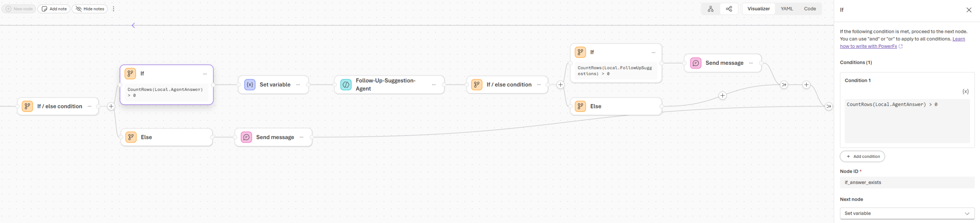Viewport: 980px width, 223px height.
Task: Switch to the YAML tab
Action: [787, 9]
